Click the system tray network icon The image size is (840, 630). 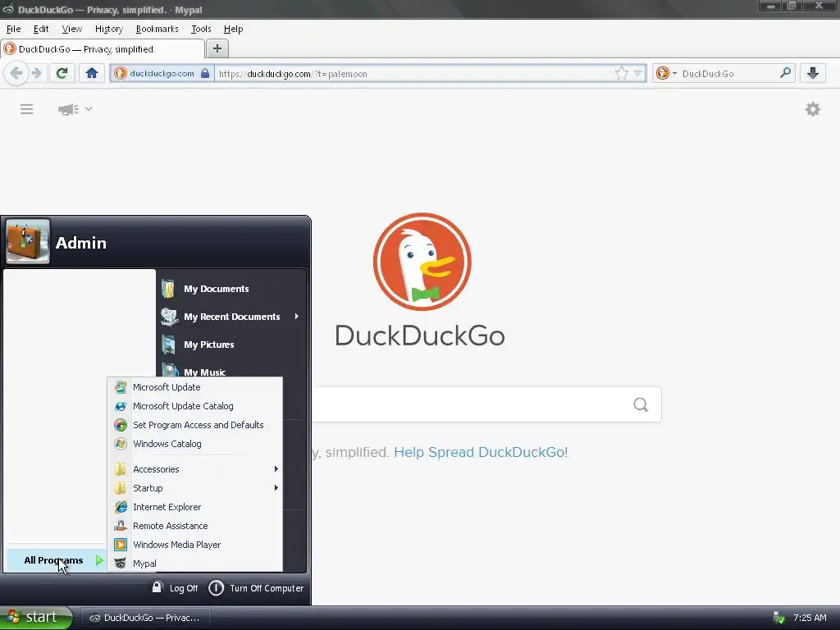point(779,618)
